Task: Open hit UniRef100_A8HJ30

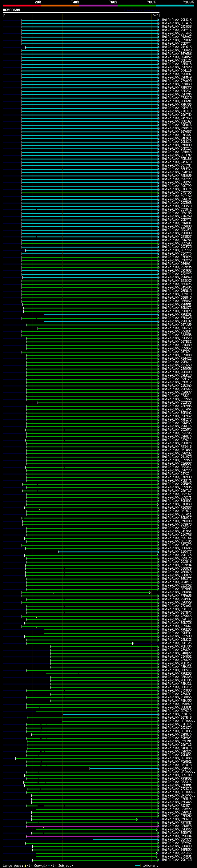Action: point(176,646)
